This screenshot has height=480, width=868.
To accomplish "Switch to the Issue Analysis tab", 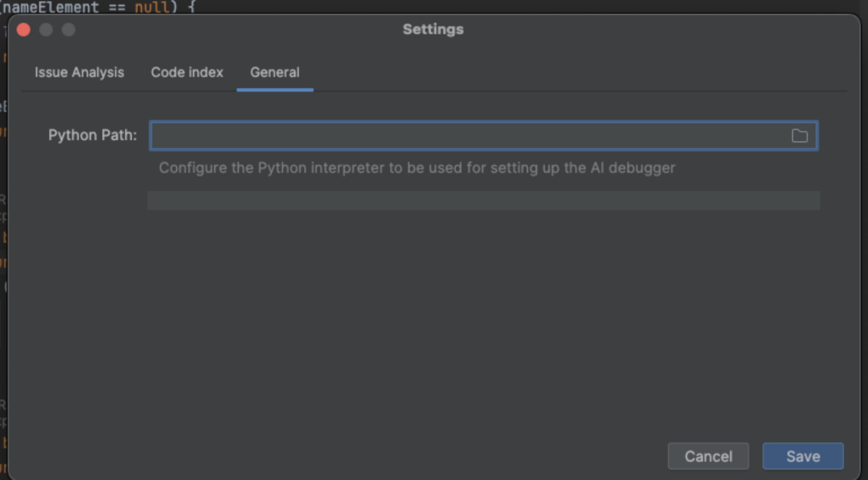I will tap(79, 72).
